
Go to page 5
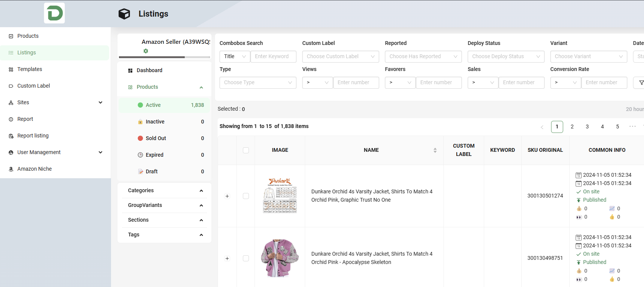618,127
